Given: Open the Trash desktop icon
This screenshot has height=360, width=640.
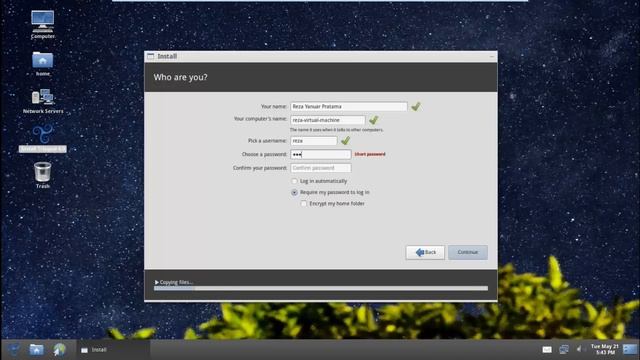Looking at the screenshot, I should pos(42,175).
